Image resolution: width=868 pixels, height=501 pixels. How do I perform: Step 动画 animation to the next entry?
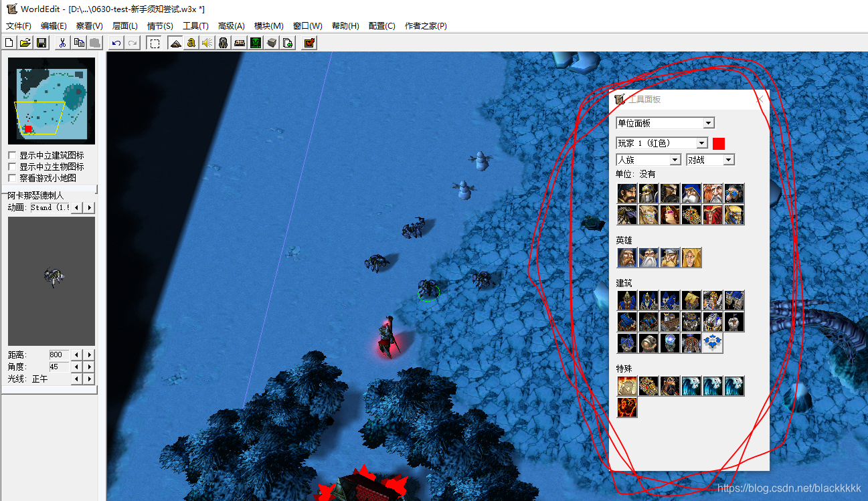click(90, 208)
